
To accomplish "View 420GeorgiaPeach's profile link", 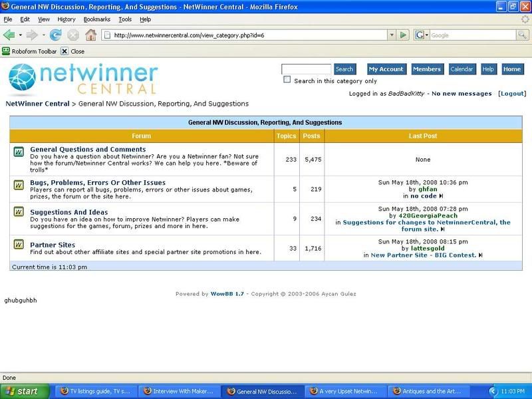I will point(428,215).
